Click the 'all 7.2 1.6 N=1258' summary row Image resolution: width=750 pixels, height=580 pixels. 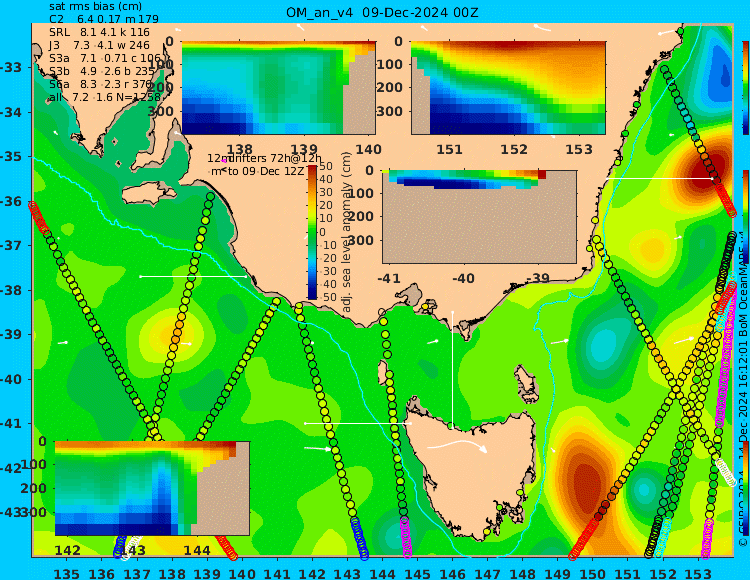[x=105, y=98]
